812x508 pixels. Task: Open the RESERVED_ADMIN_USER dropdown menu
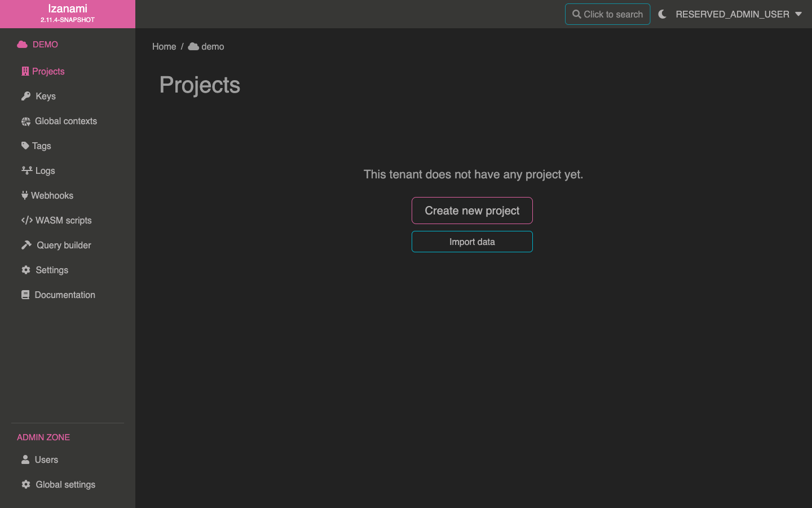tap(732, 14)
